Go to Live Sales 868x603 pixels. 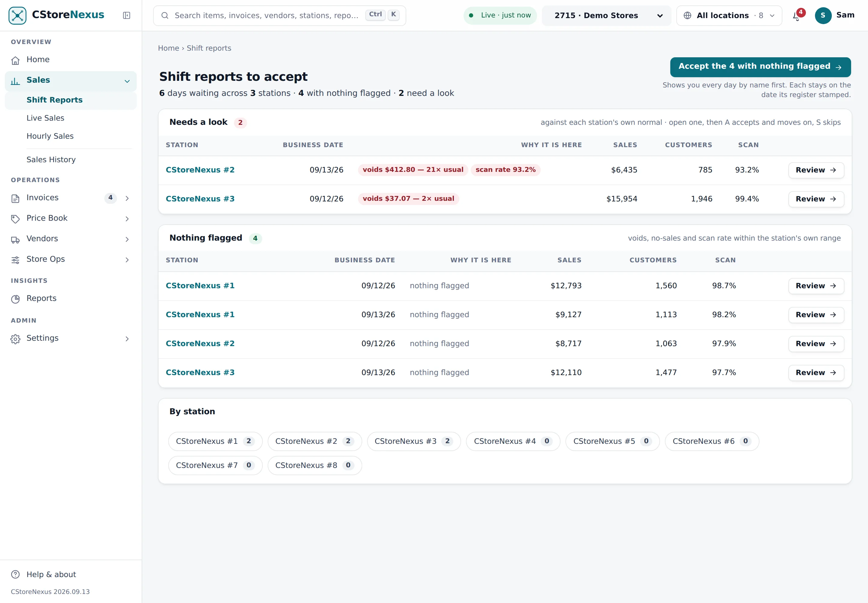click(x=71, y=118)
